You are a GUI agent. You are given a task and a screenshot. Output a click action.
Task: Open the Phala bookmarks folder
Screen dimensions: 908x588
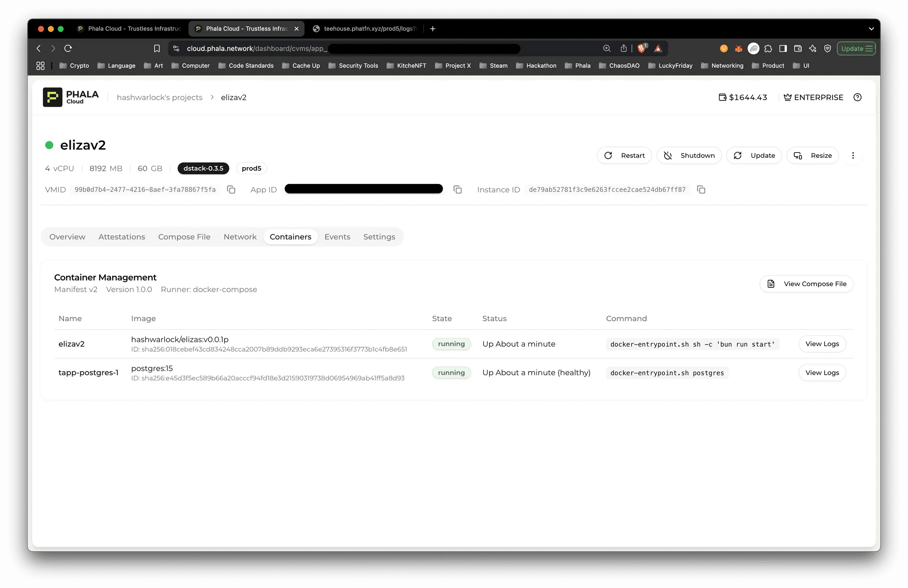point(578,66)
